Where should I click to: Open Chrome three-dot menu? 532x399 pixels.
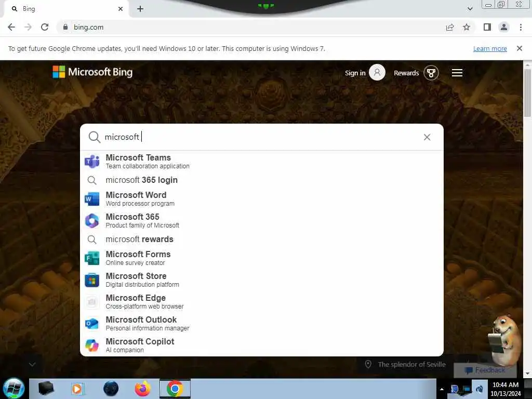pos(521,27)
